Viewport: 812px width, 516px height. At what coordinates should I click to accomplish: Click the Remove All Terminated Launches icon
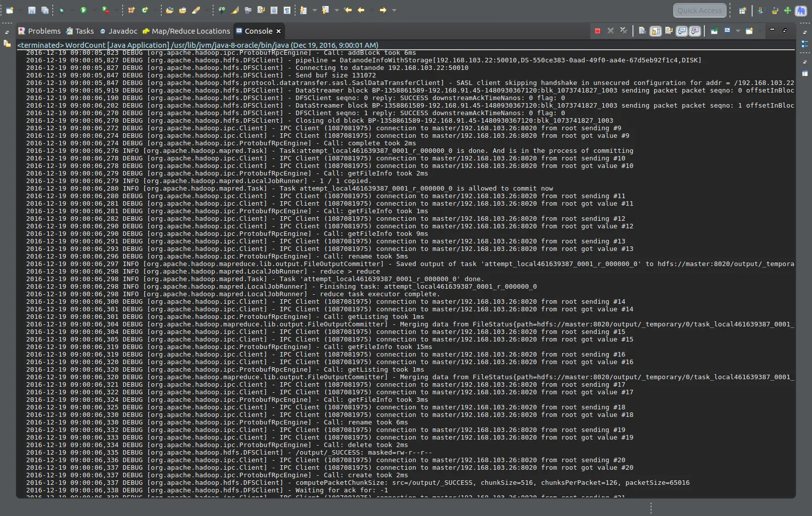[x=623, y=31]
